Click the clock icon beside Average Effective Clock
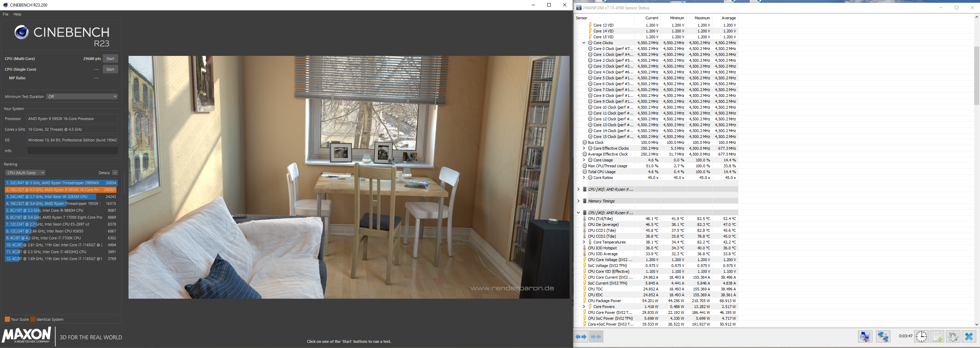This screenshot has width=980, height=348. coord(585,154)
